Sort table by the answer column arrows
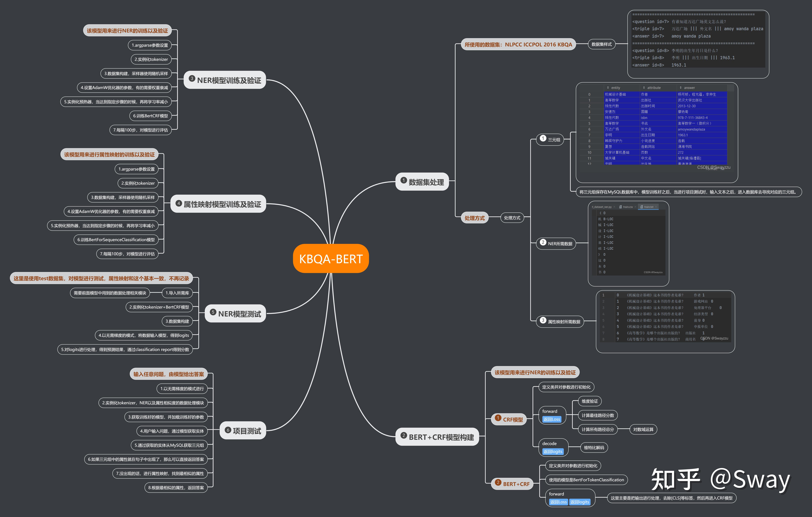The width and height of the screenshot is (812, 517). coord(681,88)
